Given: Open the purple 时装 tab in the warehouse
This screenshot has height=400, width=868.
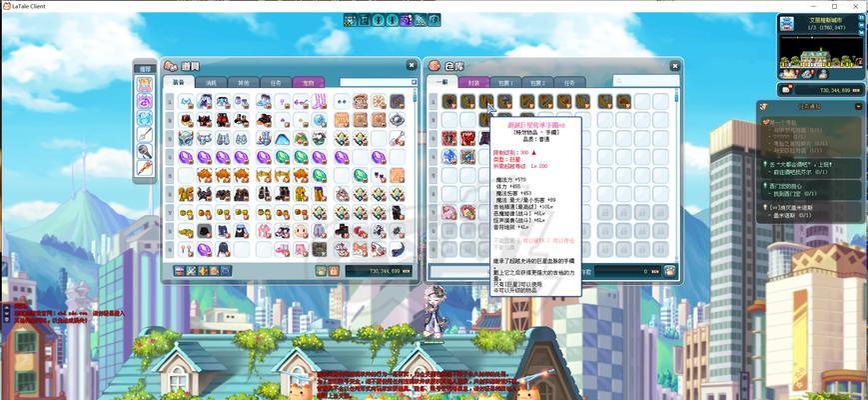Looking at the screenshot, I should click(473, 83).
